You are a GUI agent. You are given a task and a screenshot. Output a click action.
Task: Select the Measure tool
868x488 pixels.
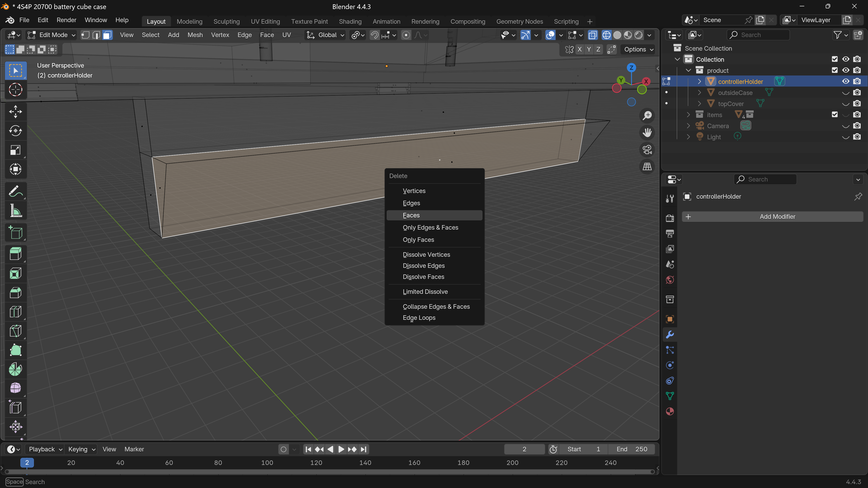tap(16, 211)
